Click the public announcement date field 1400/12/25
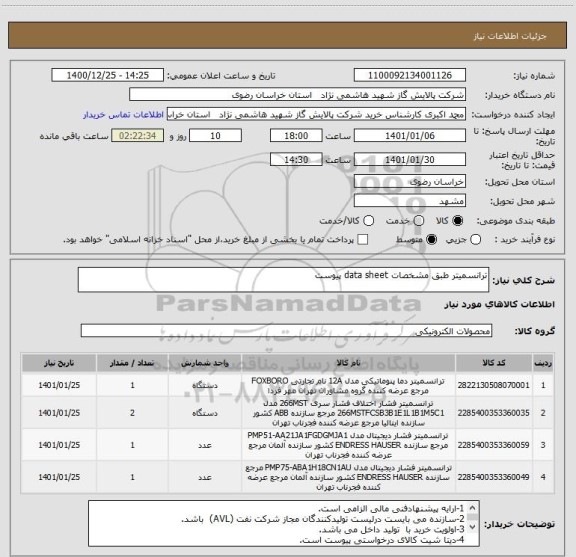This screenshot has height=557, width=576. tap(108, 75)
